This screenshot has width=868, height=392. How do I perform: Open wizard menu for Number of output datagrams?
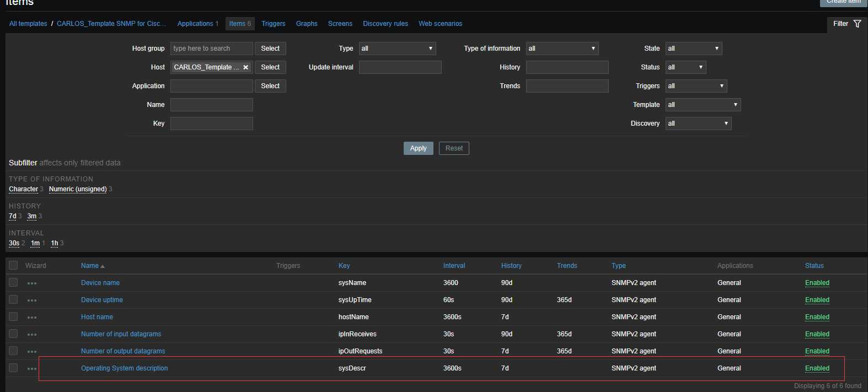[x=32, y=352]
